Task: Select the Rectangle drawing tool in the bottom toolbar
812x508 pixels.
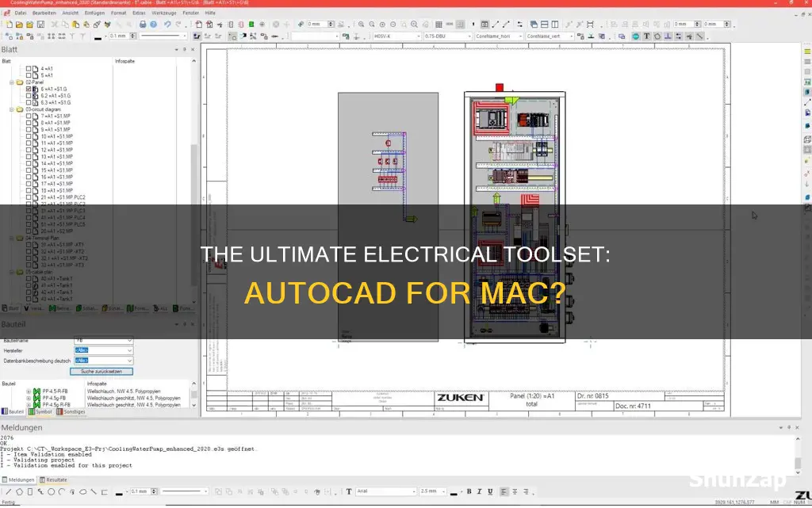Action: (x=30, y=491)
